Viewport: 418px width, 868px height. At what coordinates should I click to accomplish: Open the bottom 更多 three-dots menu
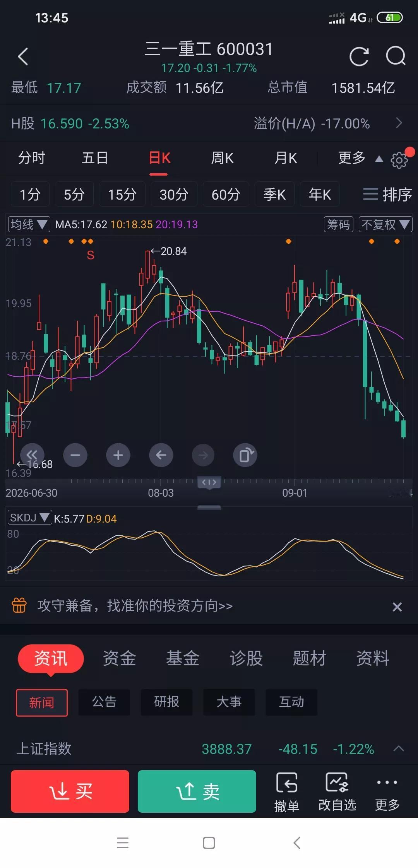[x=387, y=792]
